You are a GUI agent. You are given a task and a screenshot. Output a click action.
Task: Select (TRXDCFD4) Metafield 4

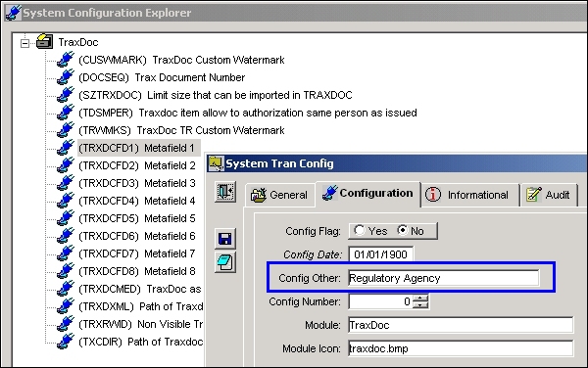(137, 201)
